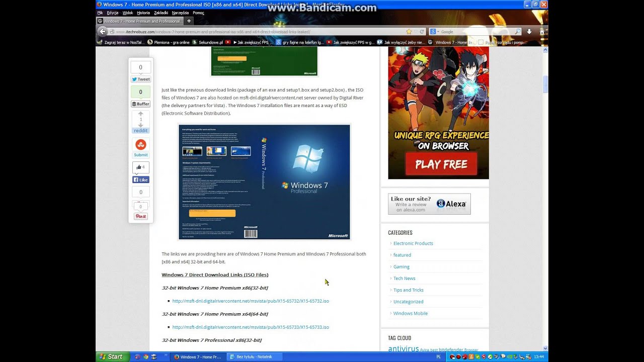644x362 pixels.
Task: Click the scrollbar down arrow
Action: pyautogui.click(x=545, y=348)
